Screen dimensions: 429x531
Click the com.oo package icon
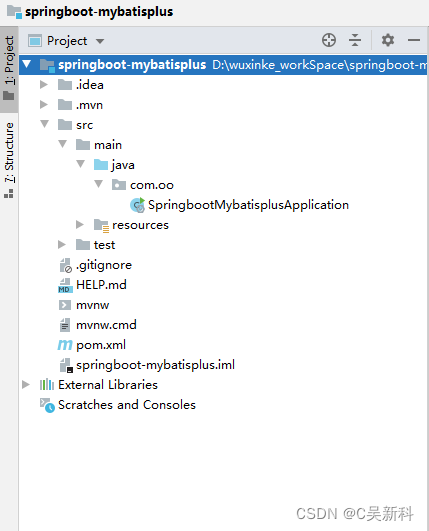(x=119, y=185)
